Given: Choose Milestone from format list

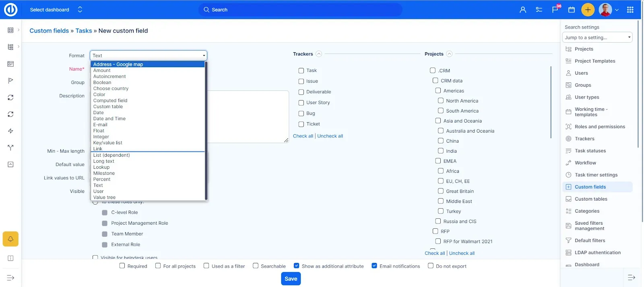Looking at the screenshot, I should click(148, 173).
